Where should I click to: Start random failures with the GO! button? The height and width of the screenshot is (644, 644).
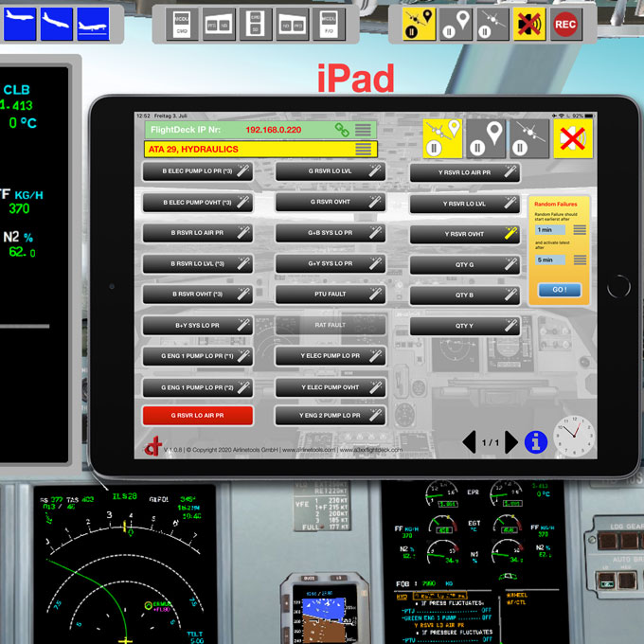[560, 290]
